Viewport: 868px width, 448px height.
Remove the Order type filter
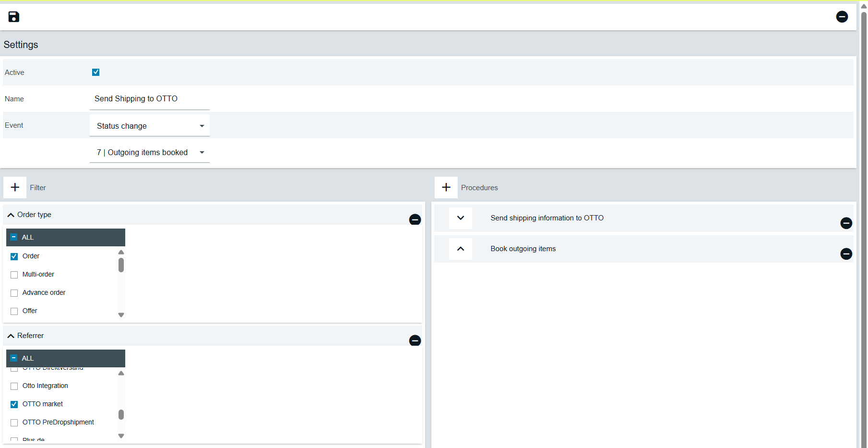point(415,219)
